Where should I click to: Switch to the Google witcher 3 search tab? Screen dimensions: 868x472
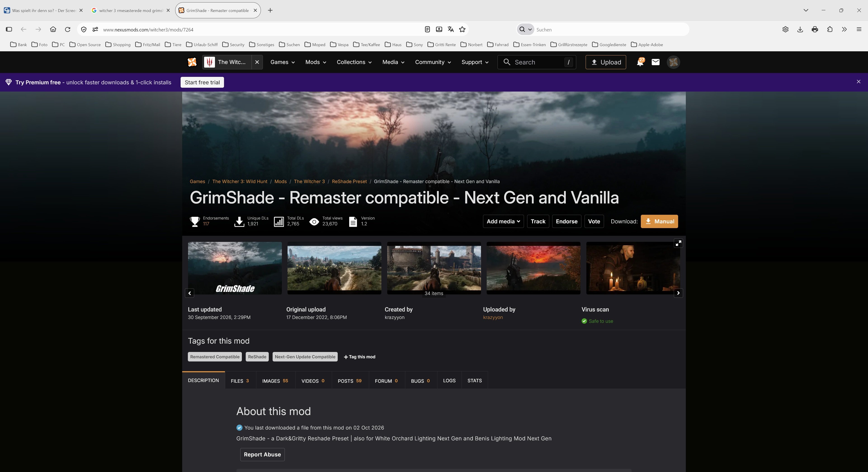(x=130, y=10)
